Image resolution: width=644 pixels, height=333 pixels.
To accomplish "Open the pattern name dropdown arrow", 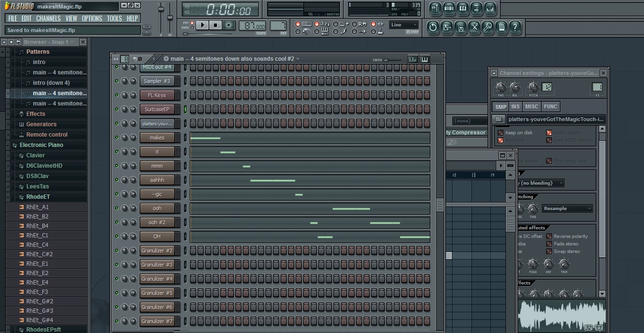I will [297, 59].
